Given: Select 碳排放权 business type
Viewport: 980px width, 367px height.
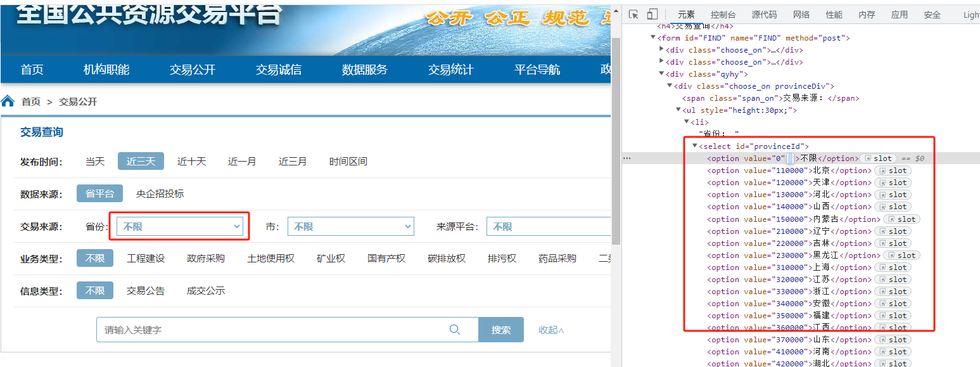Looking at the screenshot, I should pos(447,258).
